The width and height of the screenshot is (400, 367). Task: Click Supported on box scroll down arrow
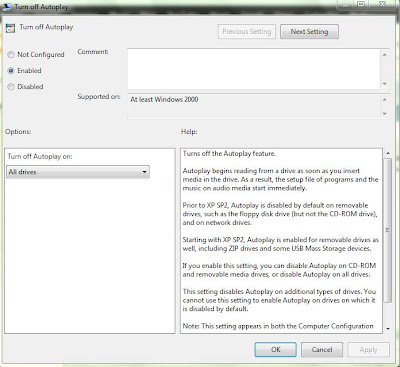(x=385, y=114)
